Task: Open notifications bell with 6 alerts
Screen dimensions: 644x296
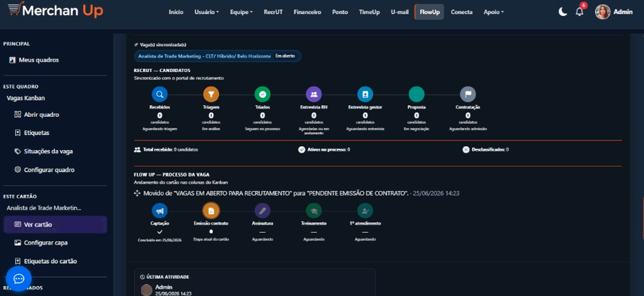Action: click(x=579, y=12)
